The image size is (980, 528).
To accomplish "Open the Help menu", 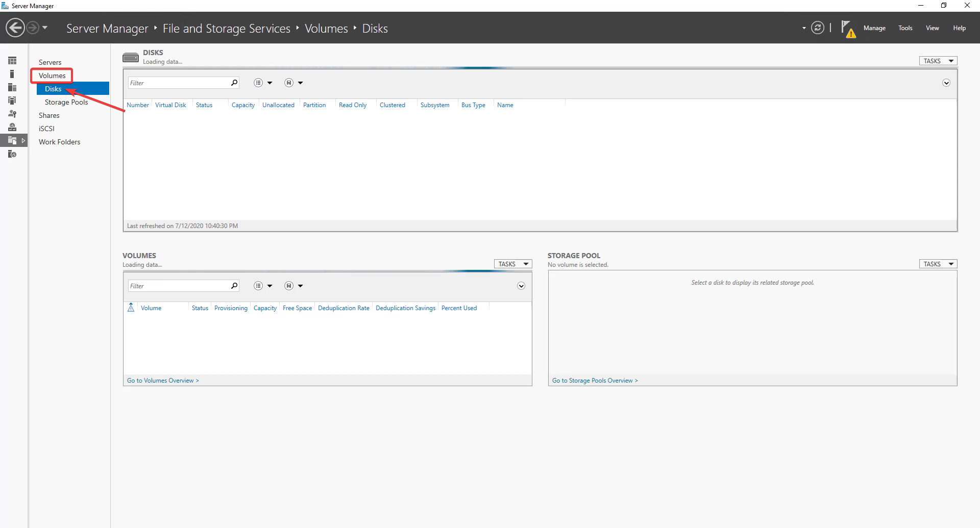I will pyautogui.click(x=959, y=28).
